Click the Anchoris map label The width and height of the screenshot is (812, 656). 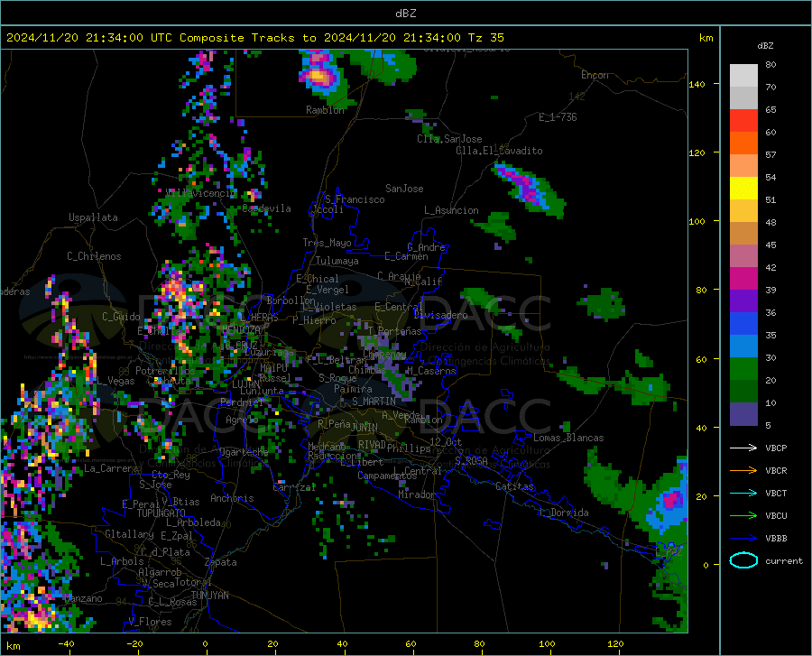(232, 498)
